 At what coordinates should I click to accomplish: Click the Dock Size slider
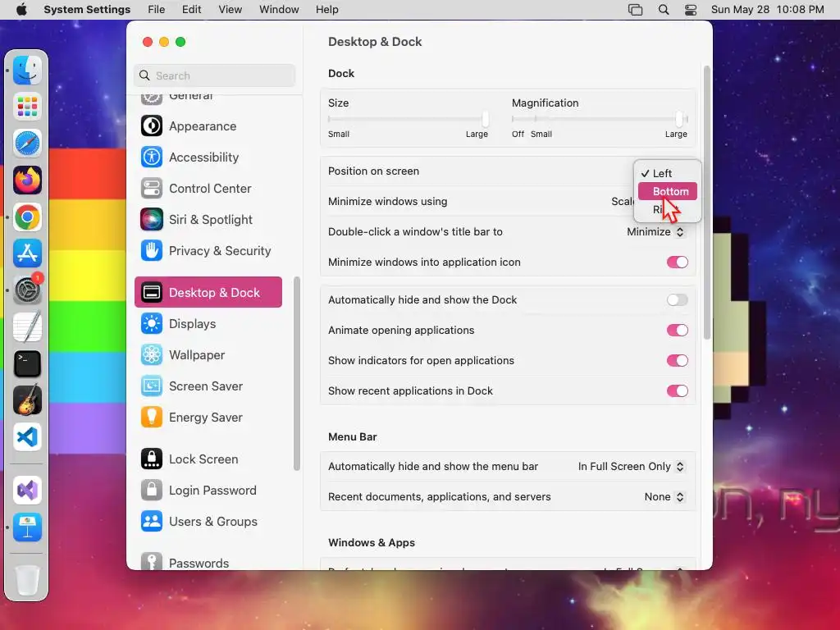point(408,119)
